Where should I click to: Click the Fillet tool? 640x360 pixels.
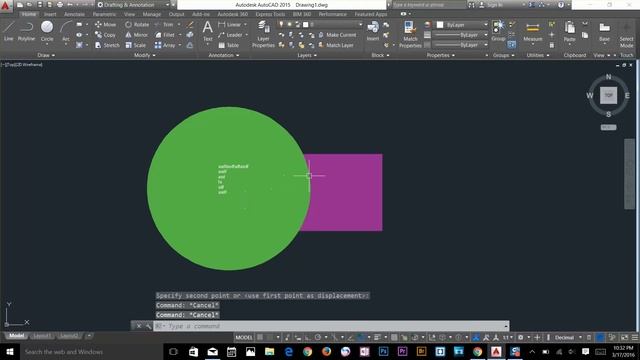pyautogui.click(x=164, y=35)
